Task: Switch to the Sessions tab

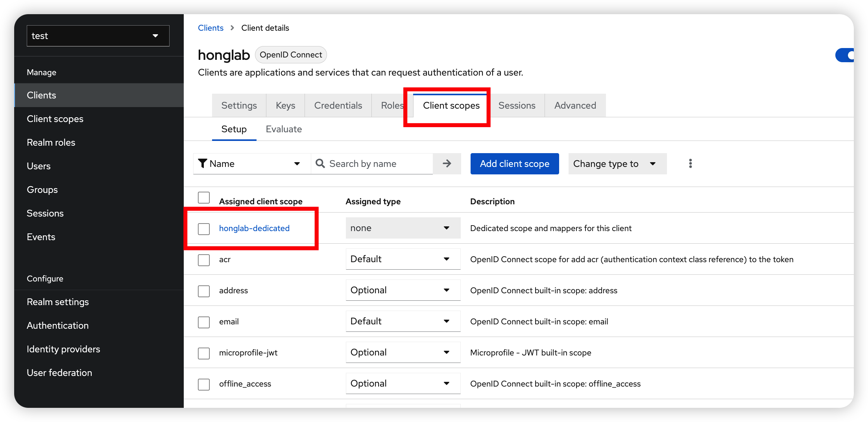Action: 517,105
